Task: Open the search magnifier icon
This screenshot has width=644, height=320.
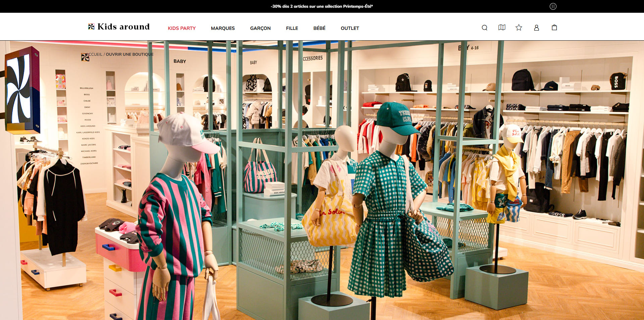Action: tap(484, 28)
